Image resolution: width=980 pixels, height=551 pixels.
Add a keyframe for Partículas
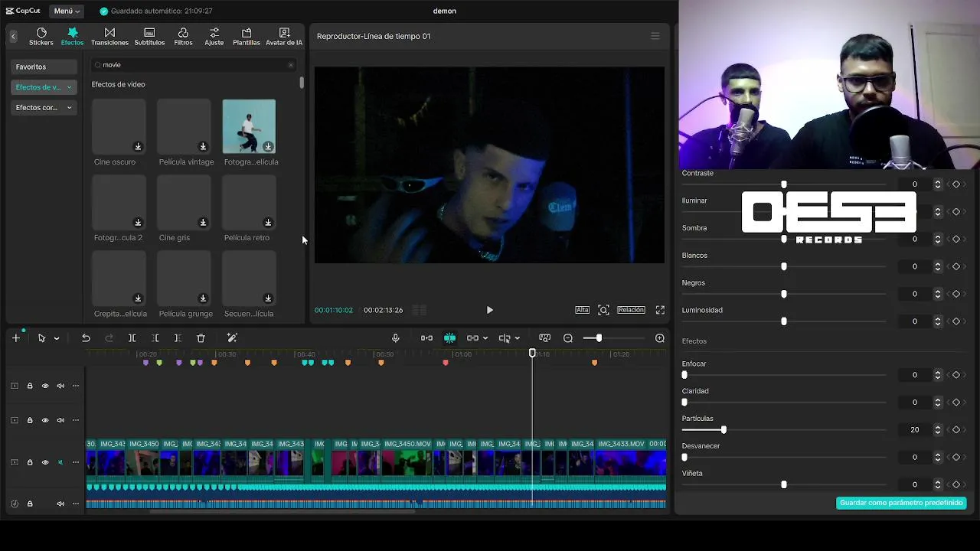click(x=956, y=430)
